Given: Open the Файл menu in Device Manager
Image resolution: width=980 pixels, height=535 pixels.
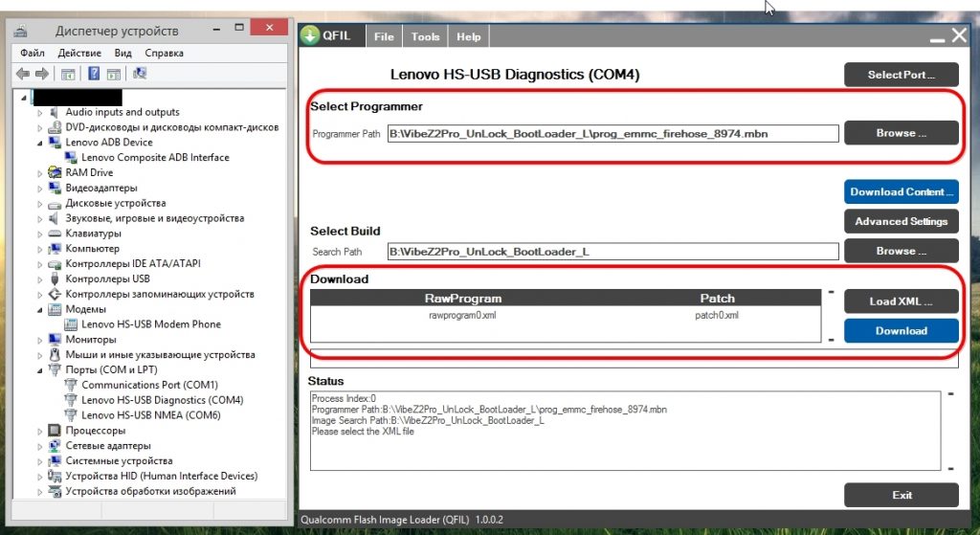Looking at the screenshot, I should (x=33, y=54).
